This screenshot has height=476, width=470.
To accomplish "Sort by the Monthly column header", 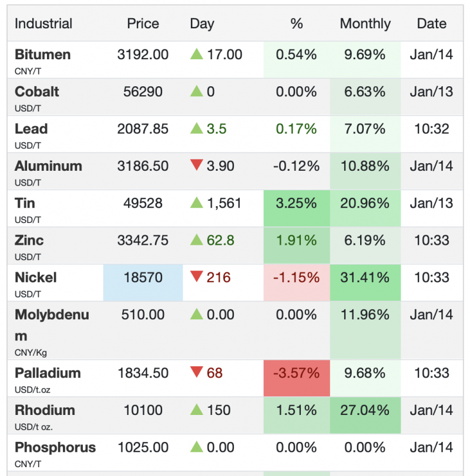I will point(365,24).
